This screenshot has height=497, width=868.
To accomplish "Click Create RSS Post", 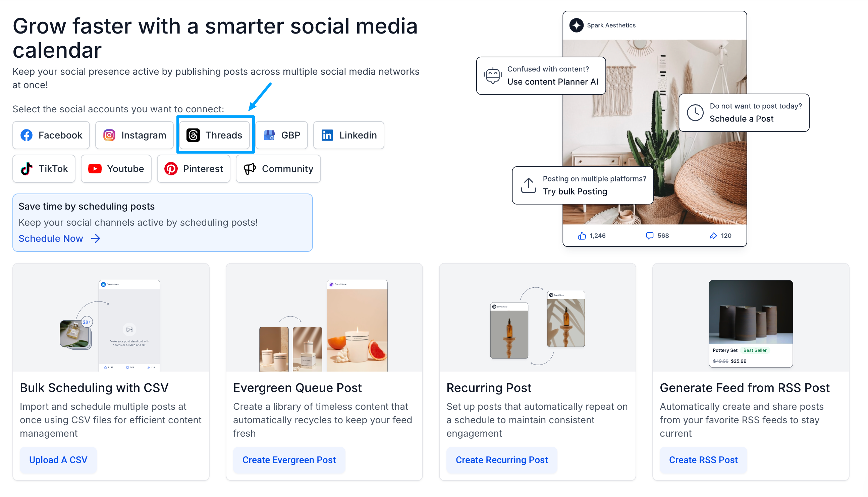I will (x=703, y=460).
